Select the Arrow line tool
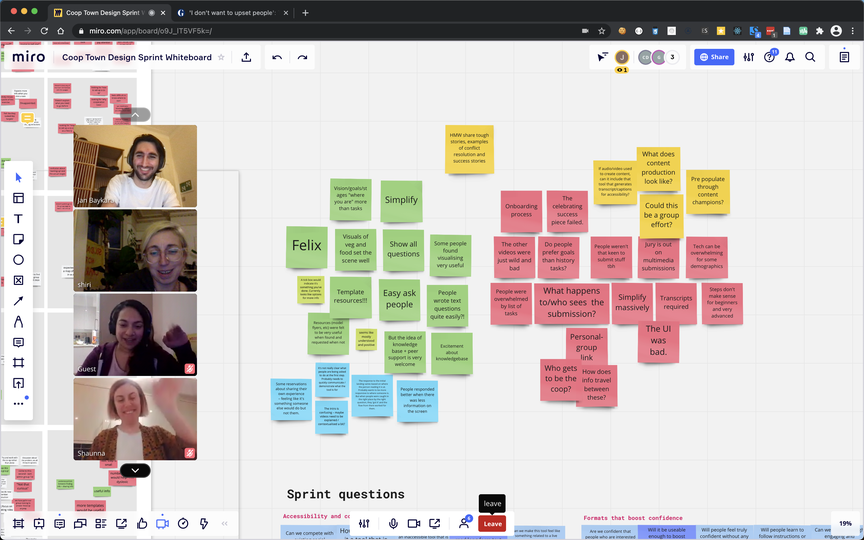 click(18, 301)
